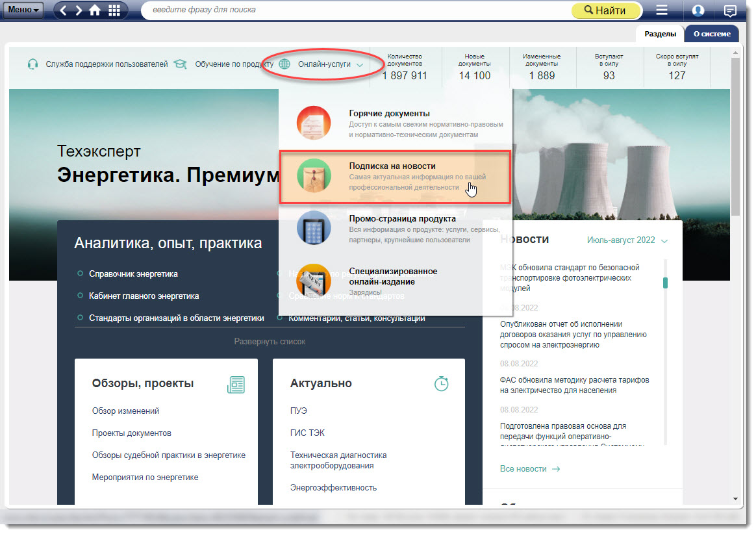Click the blue tablet promo page icon
The height and width of the screenshot is (534, 756).
pos(314,228)
